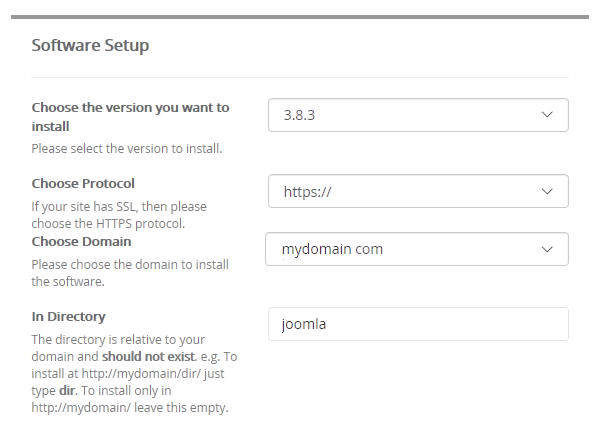Click the 'Please choose the domain' hint text
599x431 pixels.
click(130, 273)
